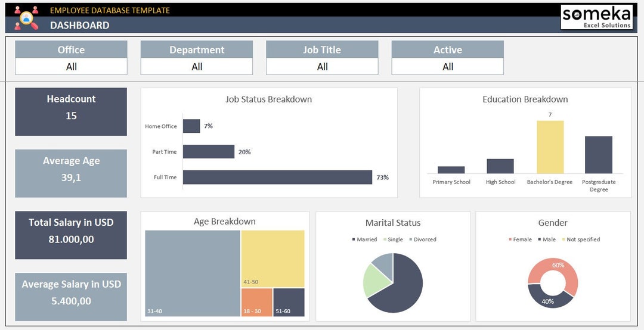Click the Total Salary in USD card
This screenshot has width=644, height=330.
coord(71,235)
